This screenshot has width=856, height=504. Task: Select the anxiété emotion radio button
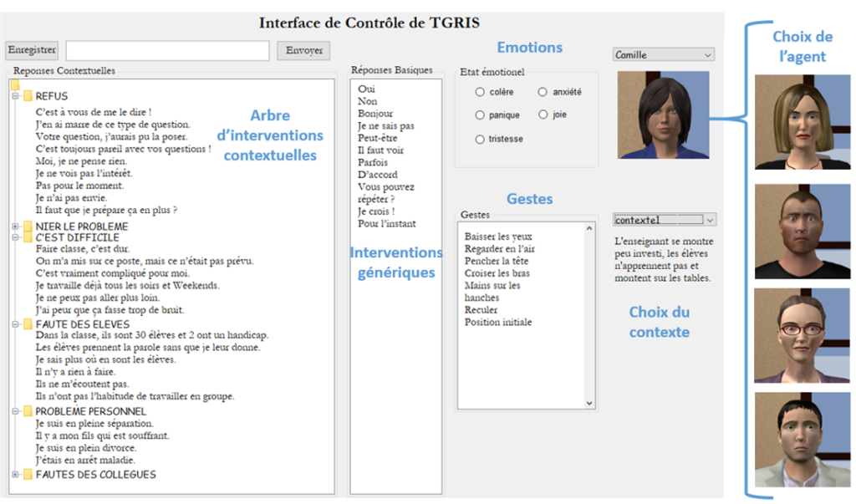pyautogui.click(x=542, y=92)
